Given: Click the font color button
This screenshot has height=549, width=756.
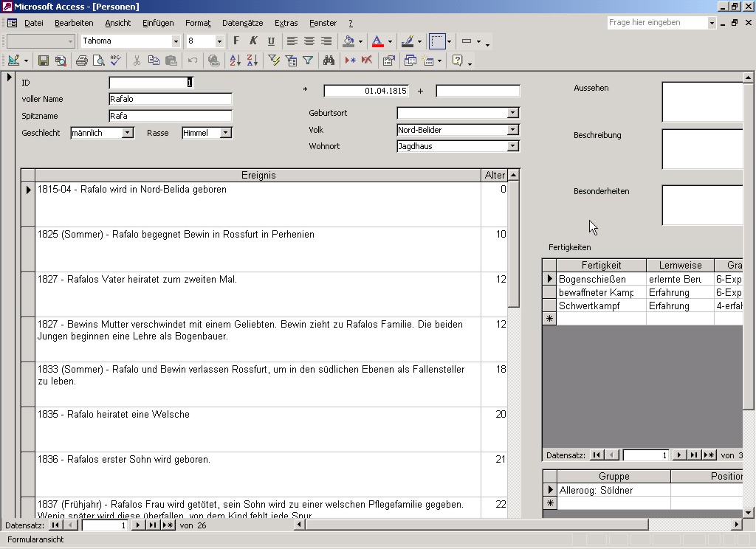Looking at the screenshot, I should (377, 41).
